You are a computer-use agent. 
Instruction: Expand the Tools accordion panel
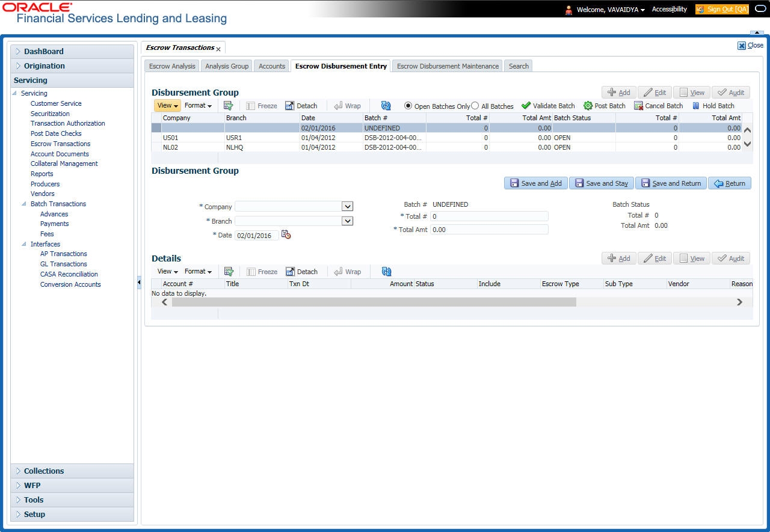coord(72,500)
